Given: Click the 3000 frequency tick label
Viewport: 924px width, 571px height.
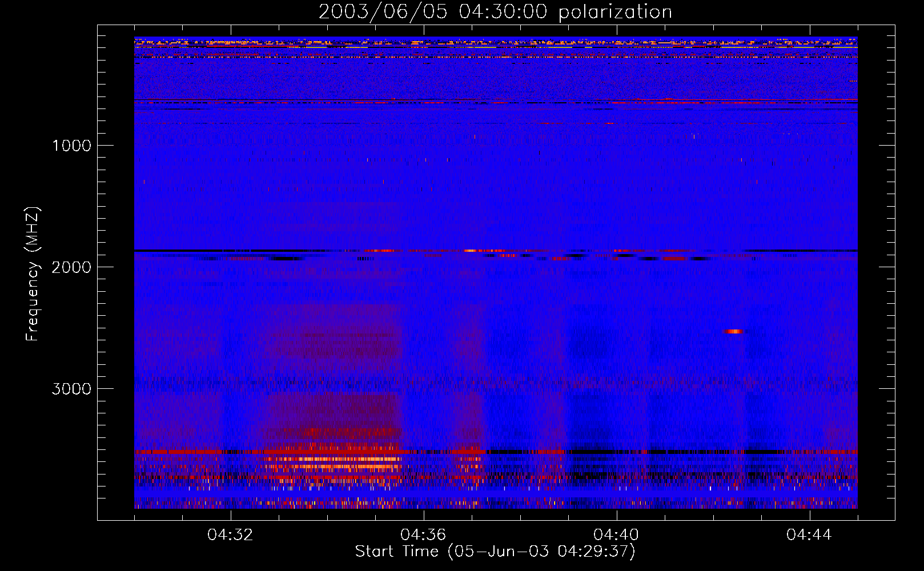Looking at the screenshot, I should point(71,389).
